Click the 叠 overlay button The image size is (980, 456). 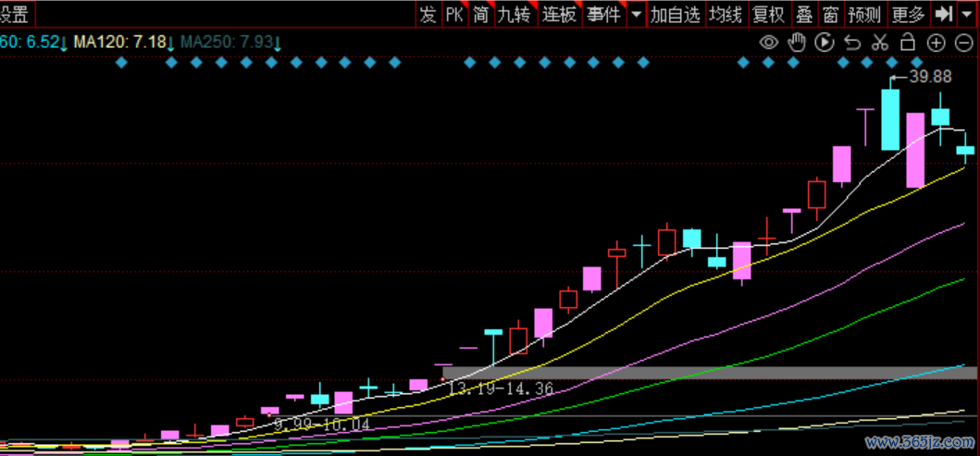[803, 14]
